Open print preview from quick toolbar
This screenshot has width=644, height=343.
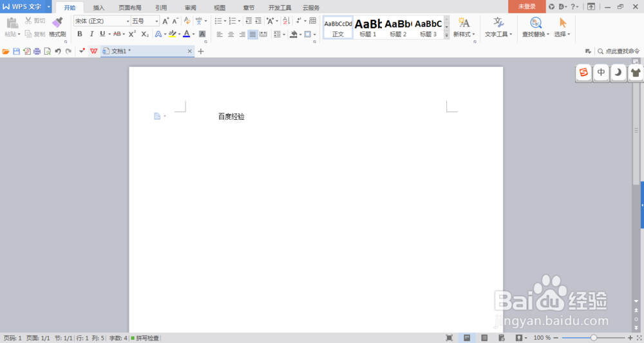pos(47,51)
